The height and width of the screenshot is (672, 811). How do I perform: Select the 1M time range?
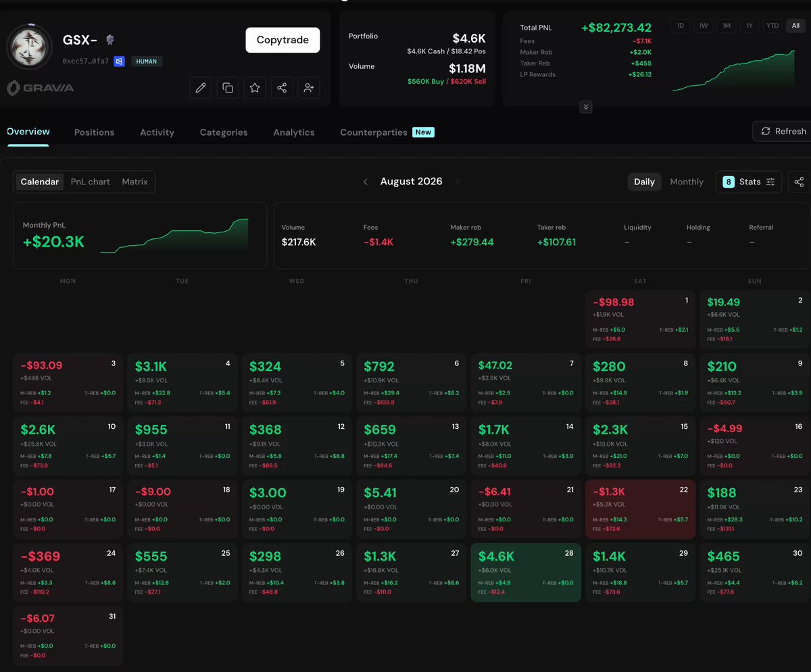point(727,26)
